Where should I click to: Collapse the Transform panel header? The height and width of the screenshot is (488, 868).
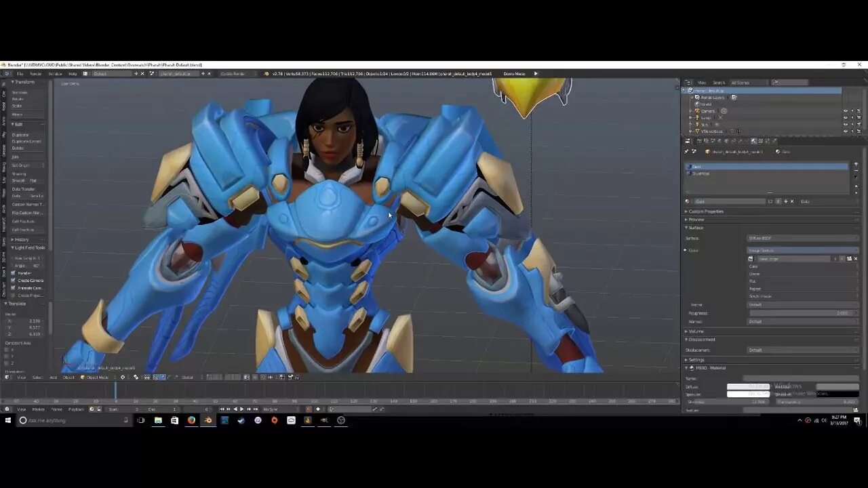click(x=26, y=82)
